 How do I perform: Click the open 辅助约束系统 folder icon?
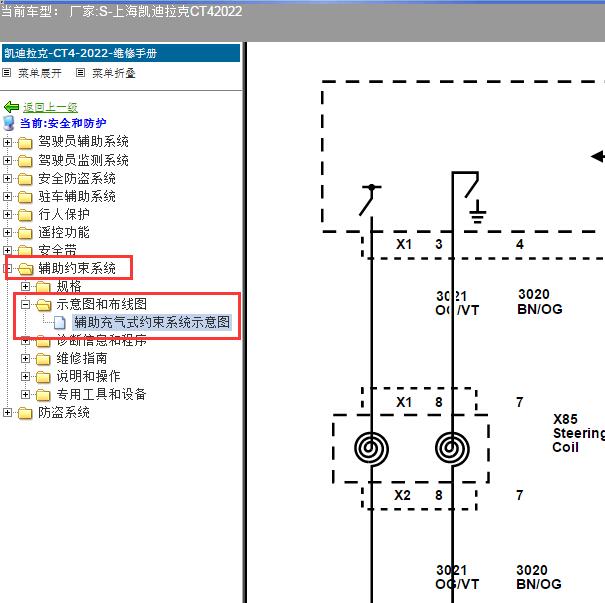(25, 269)
